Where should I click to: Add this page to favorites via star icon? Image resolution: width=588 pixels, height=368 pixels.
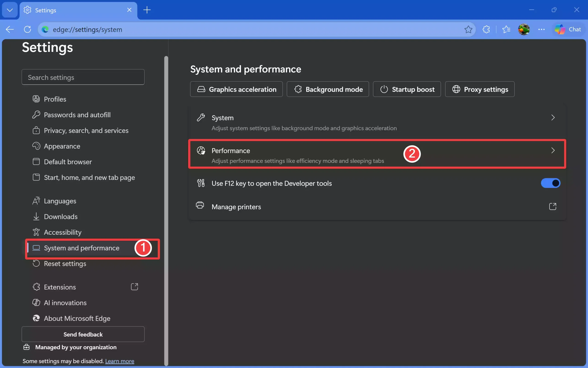click(x=468, y=29)
